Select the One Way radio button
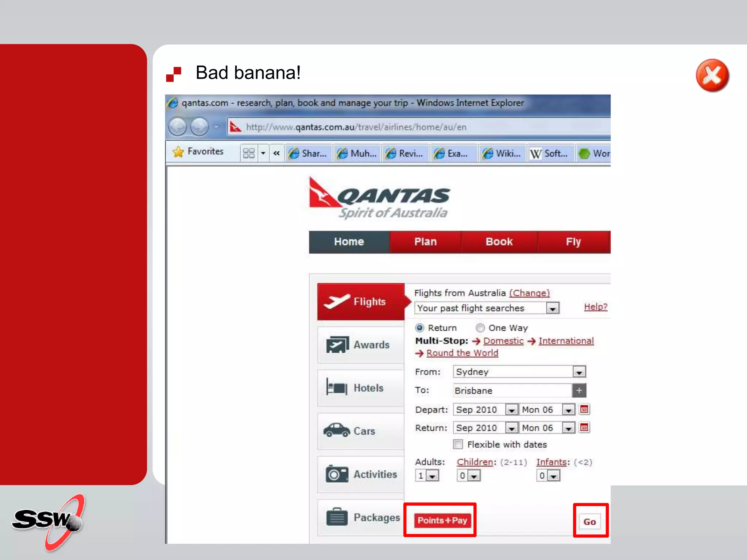This screenshot has height=560, width=747. pyautogui.click(x=480, y=328)
